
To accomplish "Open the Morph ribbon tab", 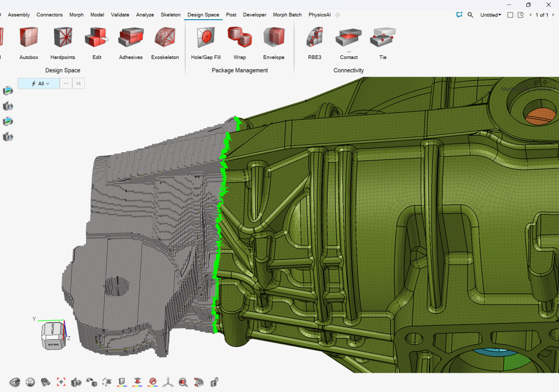I will 76,14.
